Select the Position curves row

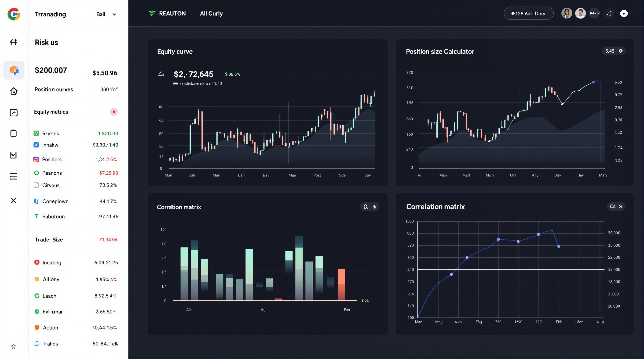[x=76, y=89]
